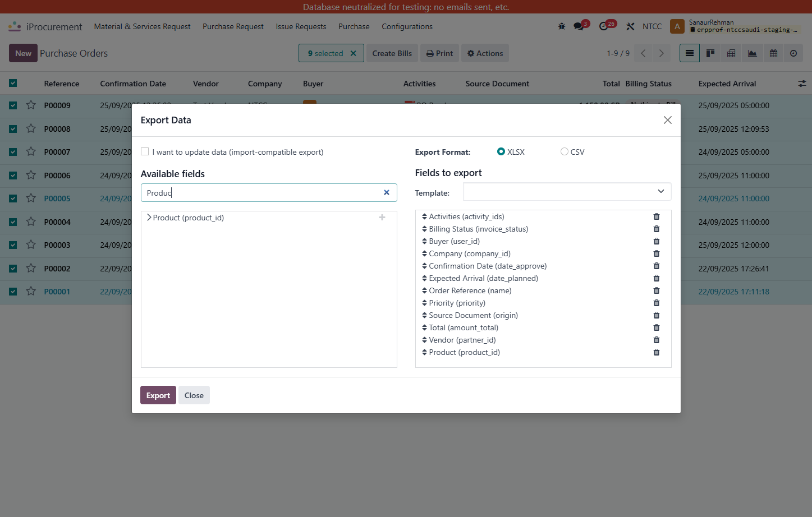Delete Product (product_id) from fields to export
The image size is (812, 517).
point(657,352)
